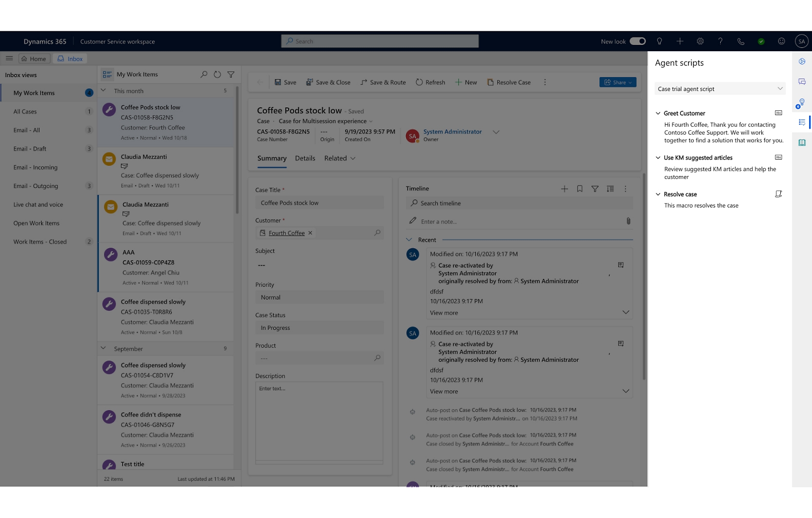
Task: Click the Refresh command
Action: [430, 82]
